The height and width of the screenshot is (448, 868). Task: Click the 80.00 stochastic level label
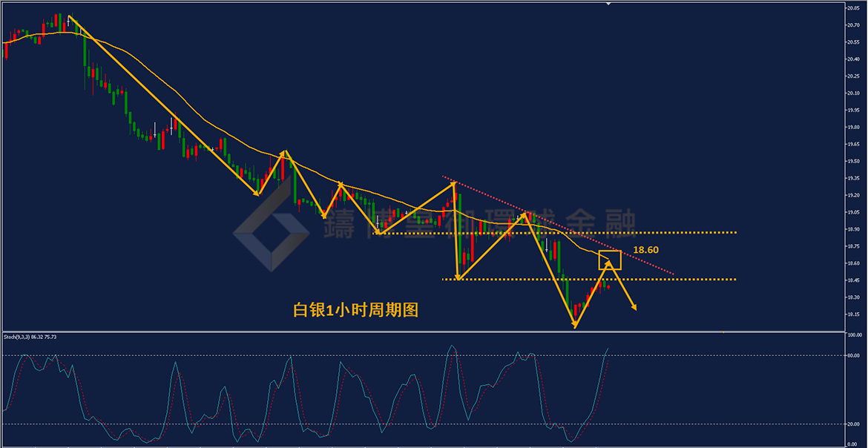pos(852,355)
